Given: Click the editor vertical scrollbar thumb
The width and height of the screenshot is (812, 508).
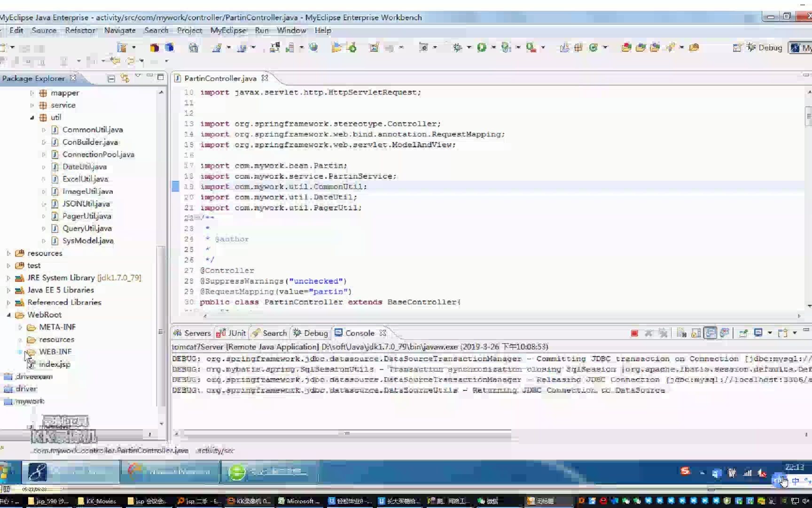Looking at the screenshot, I should [808, 116].
